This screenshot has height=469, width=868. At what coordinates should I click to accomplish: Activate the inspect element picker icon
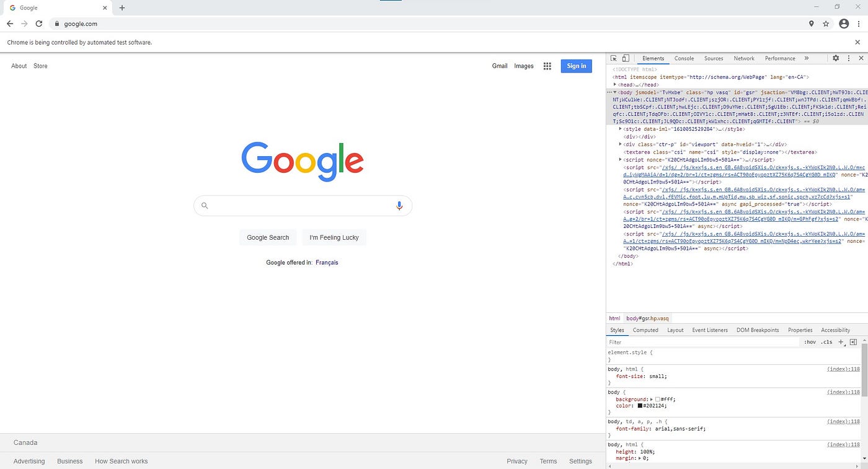(x=614, y=58)
